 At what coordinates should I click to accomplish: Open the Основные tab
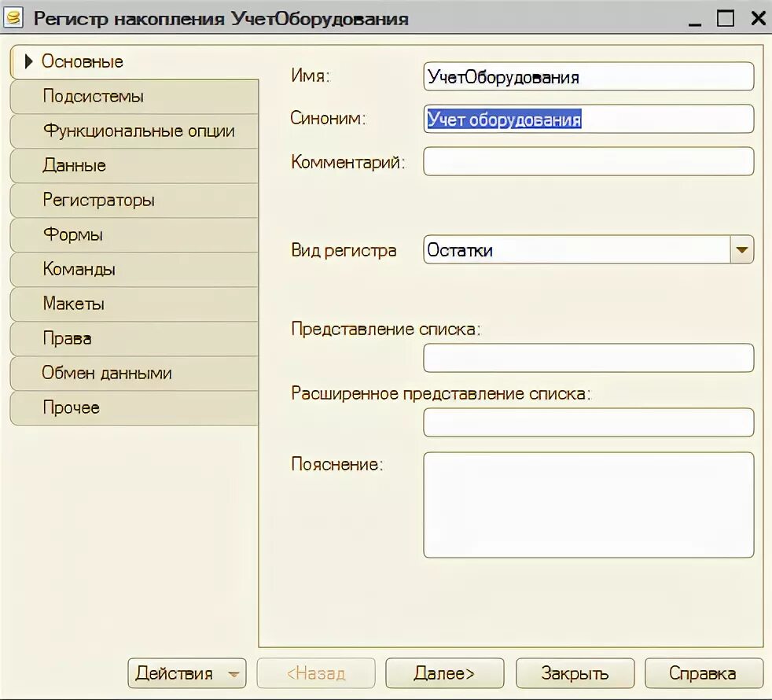pyautogui.click(x=134, y=61)
